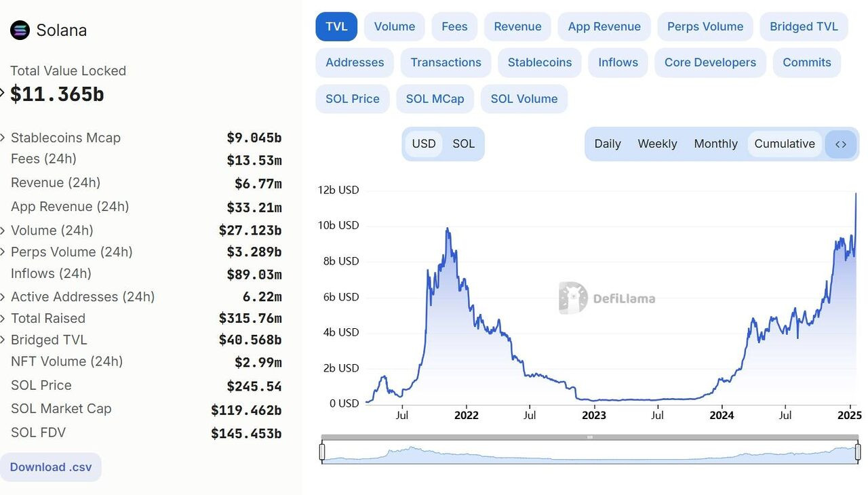
Task: Expand the Bridged TVL details
Action: 4,340
